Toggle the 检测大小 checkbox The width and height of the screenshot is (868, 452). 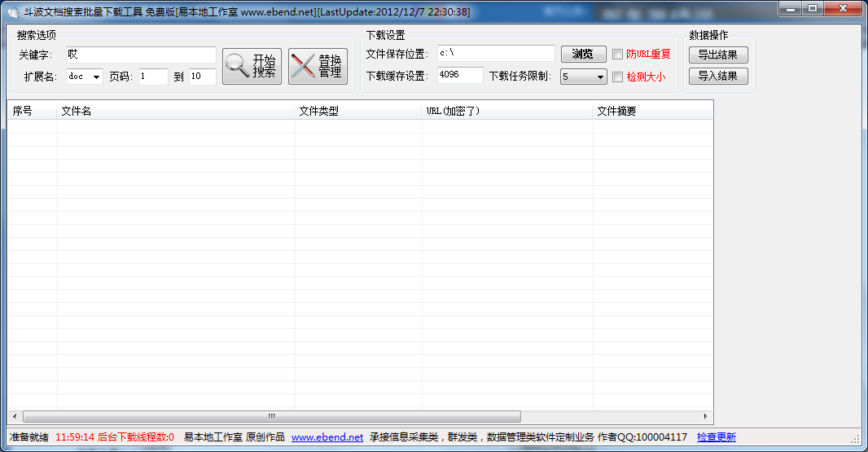[618, 77]
